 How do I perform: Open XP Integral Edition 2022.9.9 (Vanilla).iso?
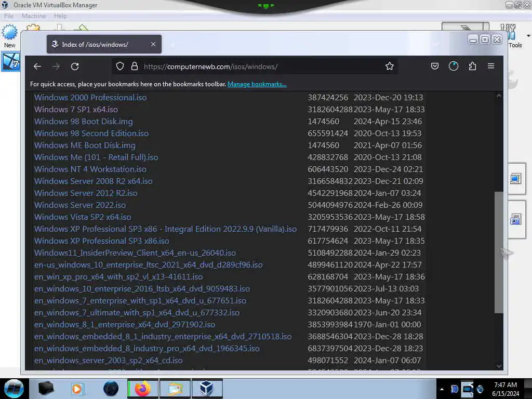166,229
